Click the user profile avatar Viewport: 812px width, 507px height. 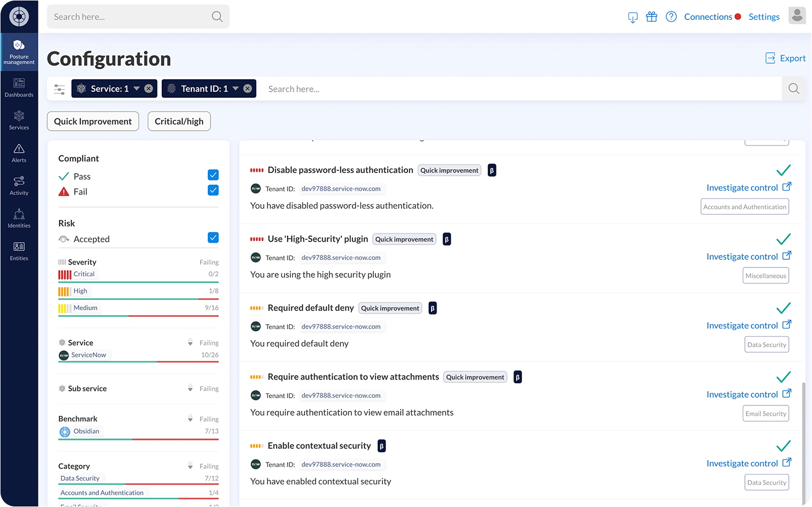click(x=797, y=16)
